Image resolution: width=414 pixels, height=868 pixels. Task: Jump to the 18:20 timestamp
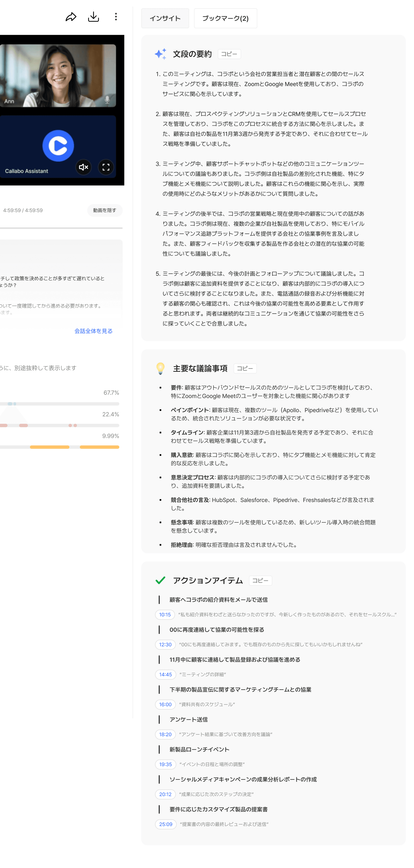(165, 734)
